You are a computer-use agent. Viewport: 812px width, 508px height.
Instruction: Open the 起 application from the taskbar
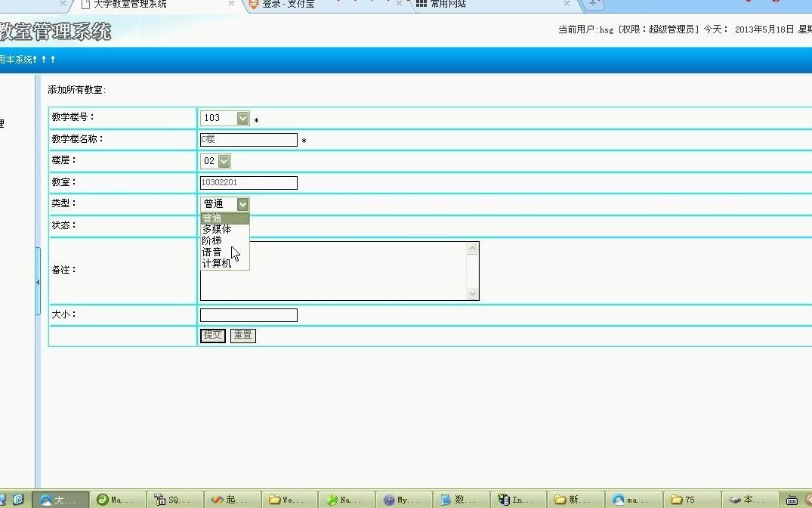tap(230, 499)
